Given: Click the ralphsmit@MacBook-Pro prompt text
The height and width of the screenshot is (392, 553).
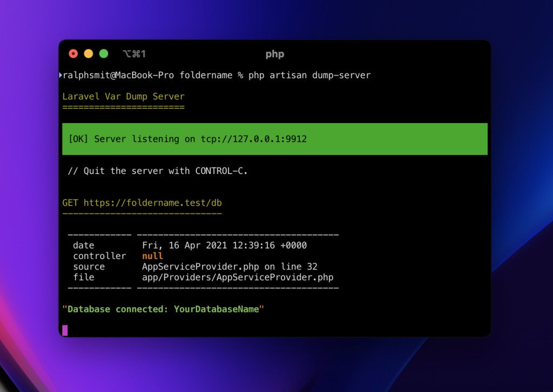Looking at the screenshot, I should (116, 75).
